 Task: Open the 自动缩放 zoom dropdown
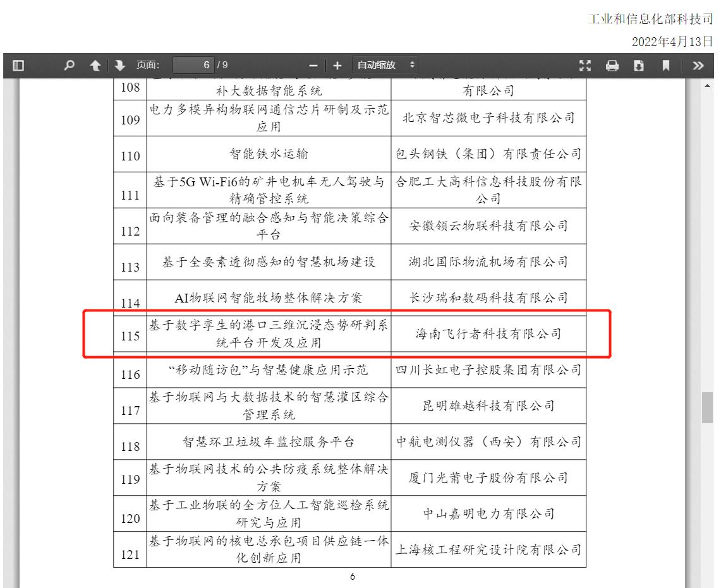[385, 65]
